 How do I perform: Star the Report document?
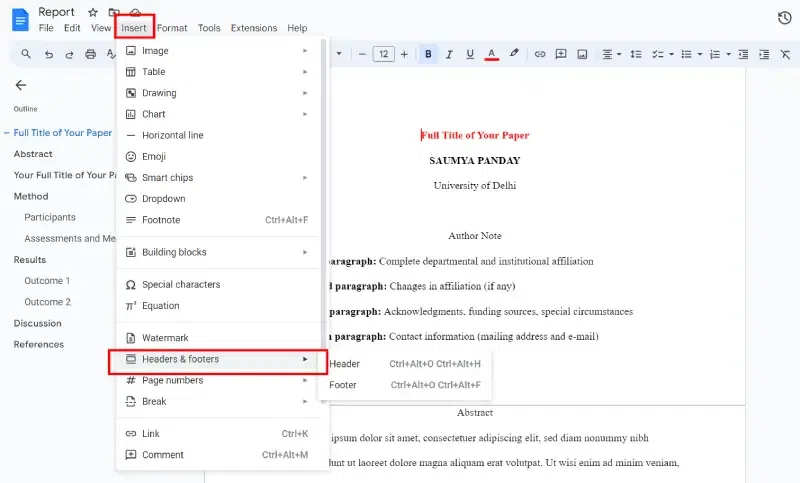click(93, 12)
